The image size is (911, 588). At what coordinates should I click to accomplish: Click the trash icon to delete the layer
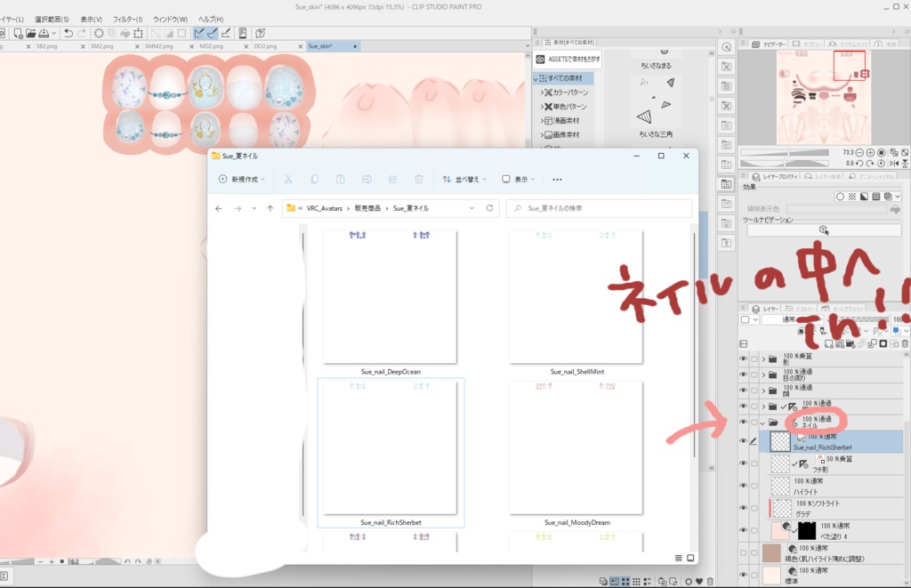coord(904,342)
